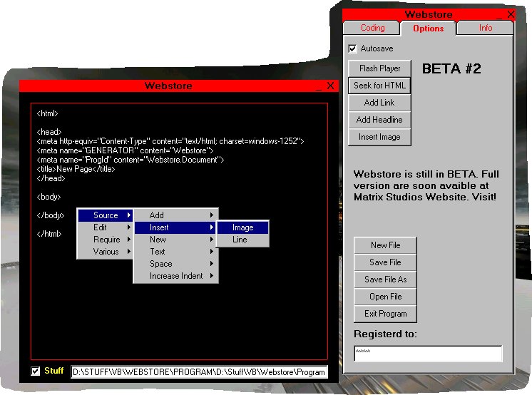This screenshot has height=395, width=532.
Task: Click the Registered to name field
Action: [428, 354]
